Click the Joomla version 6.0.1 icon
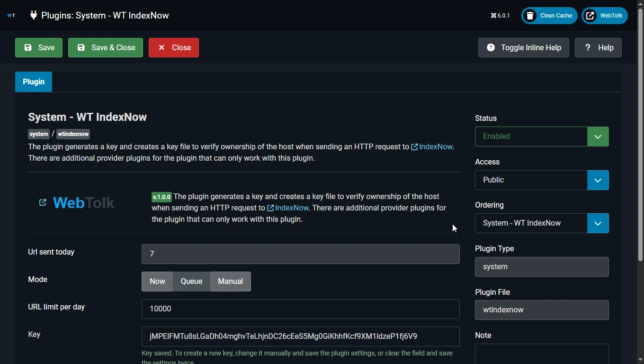This screenshot has width=644, height=364. tap(493, 16)
